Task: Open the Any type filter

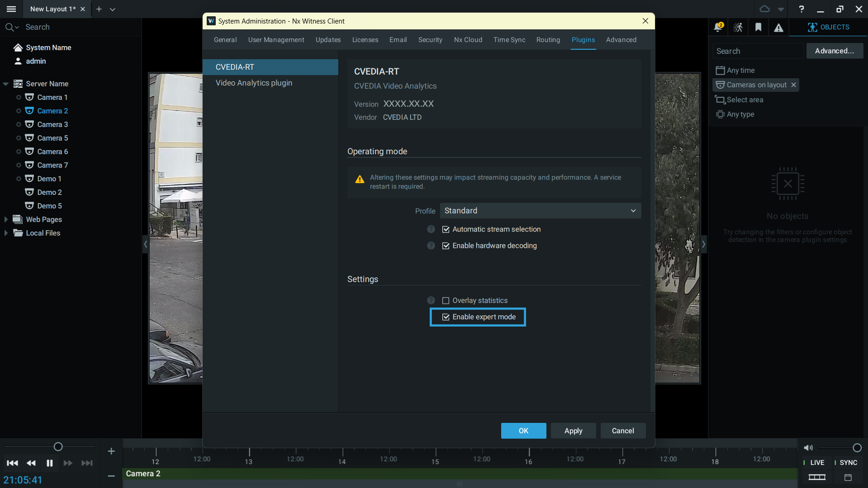Action: [735, 114]
